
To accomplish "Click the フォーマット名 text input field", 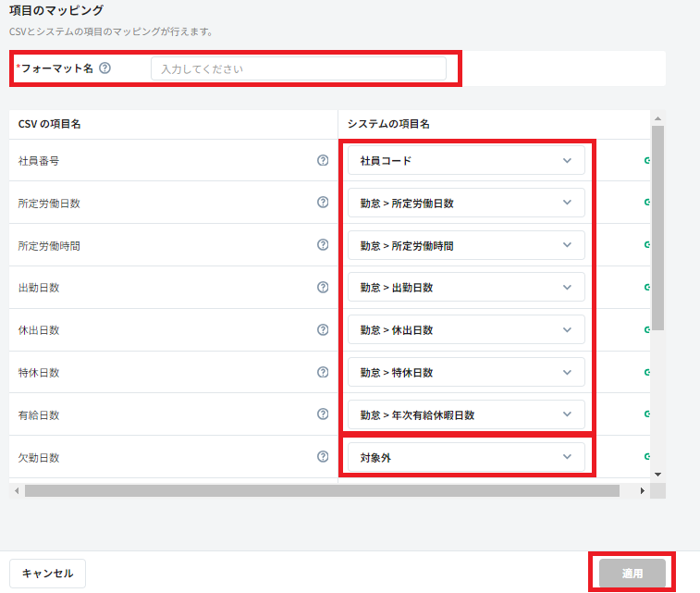I will pyautogui.click(x=298, y=68).
